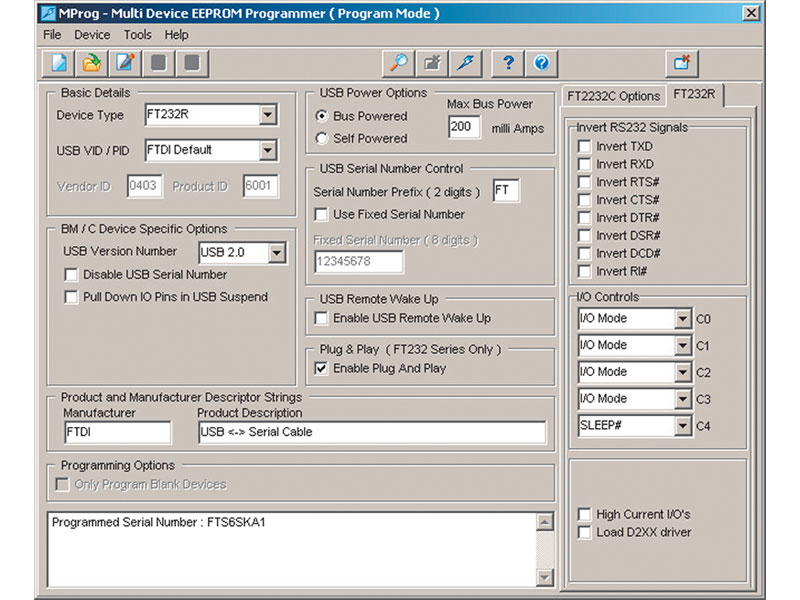Viewport: 800px width, 600px height.
Task: Toggle Invert RXD checkbox
Action: 584,164
